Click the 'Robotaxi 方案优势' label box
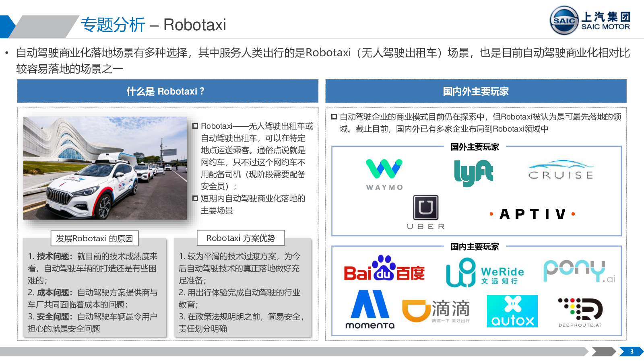 (241, 238)
